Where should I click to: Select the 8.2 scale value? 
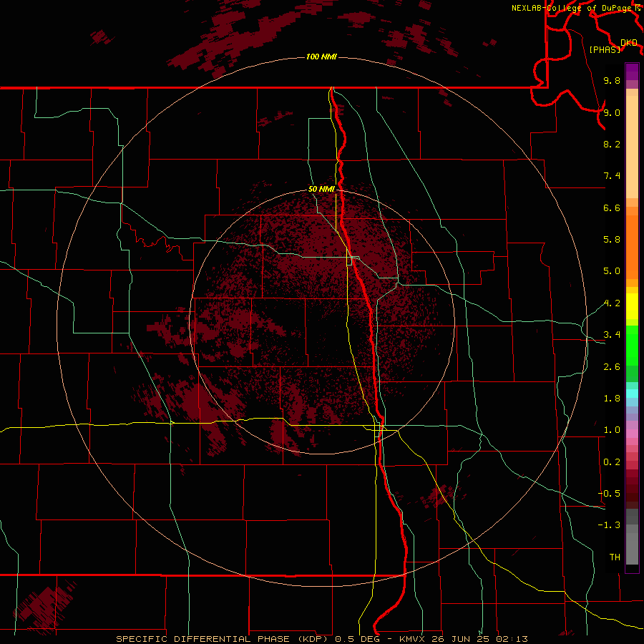pos(612,144)
